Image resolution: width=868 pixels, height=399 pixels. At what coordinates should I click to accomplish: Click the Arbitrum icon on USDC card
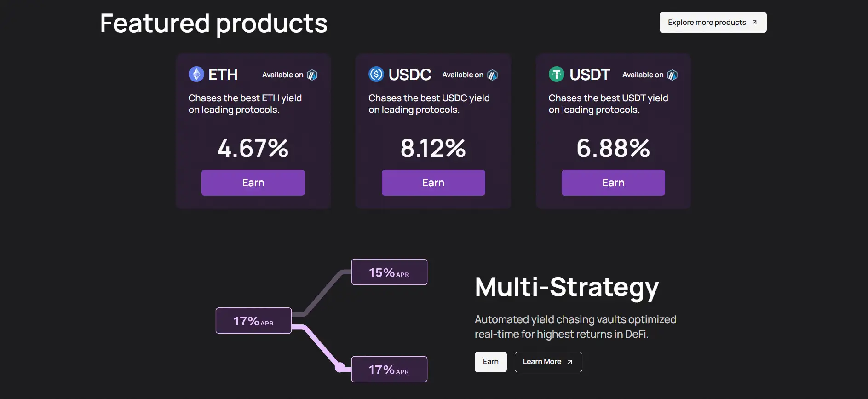(x=493, y=75)
